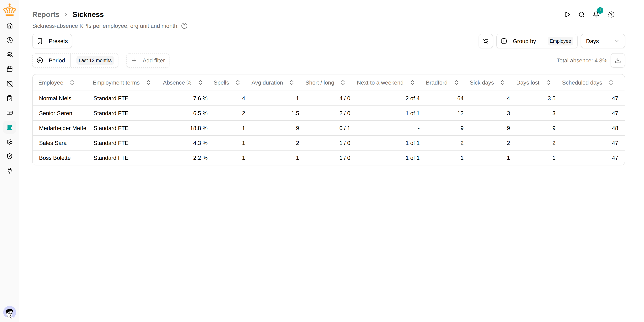Select the Medarbejder Mette row name

pos(63,128)
